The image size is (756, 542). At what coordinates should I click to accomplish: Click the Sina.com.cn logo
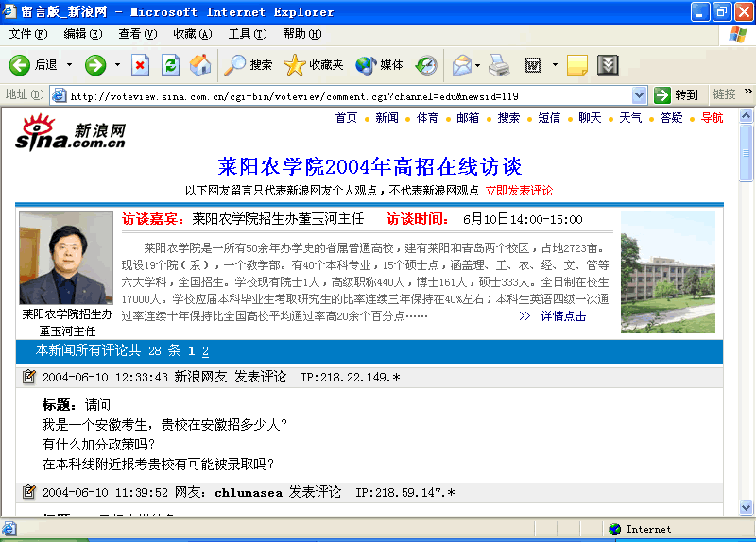pos(70,132)
